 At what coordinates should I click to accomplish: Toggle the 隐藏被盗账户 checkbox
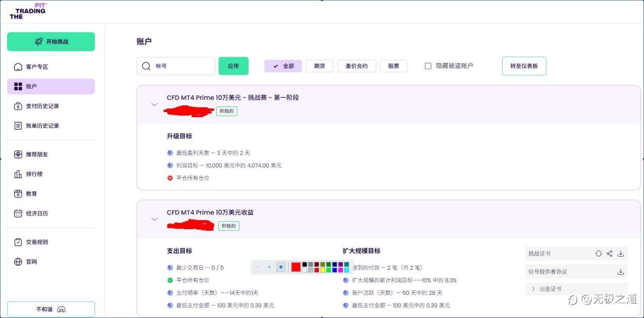(428, 66)
